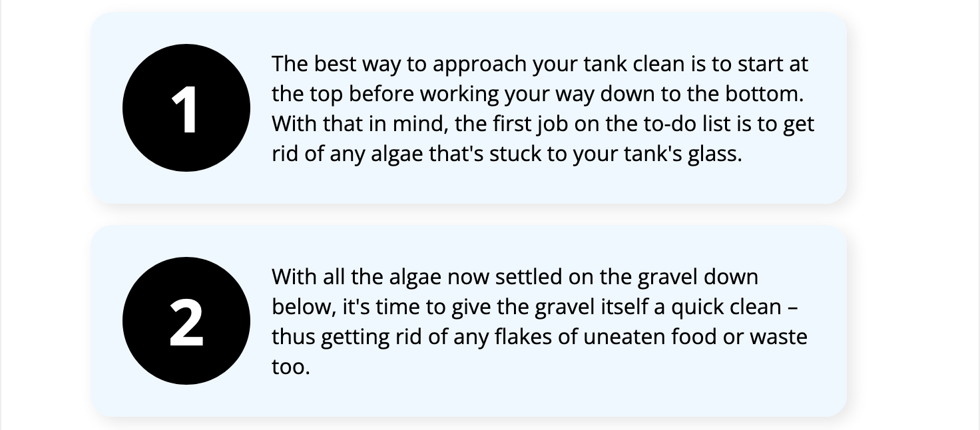
Task: Click the step 2 paragraph about gravel cleaning
Action: pyautogui.click(x=539, y=322)
